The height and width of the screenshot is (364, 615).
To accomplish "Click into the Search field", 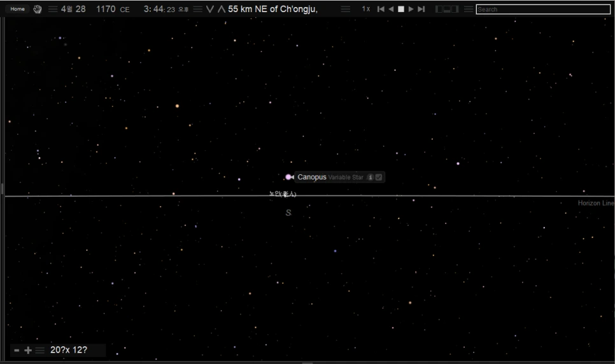I will click(543, 10).
